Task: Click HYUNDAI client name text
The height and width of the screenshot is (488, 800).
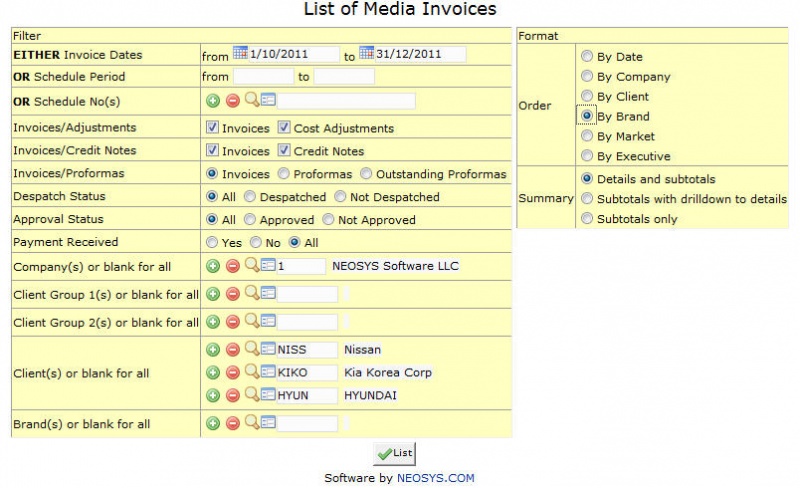Action: pos(370,396)
